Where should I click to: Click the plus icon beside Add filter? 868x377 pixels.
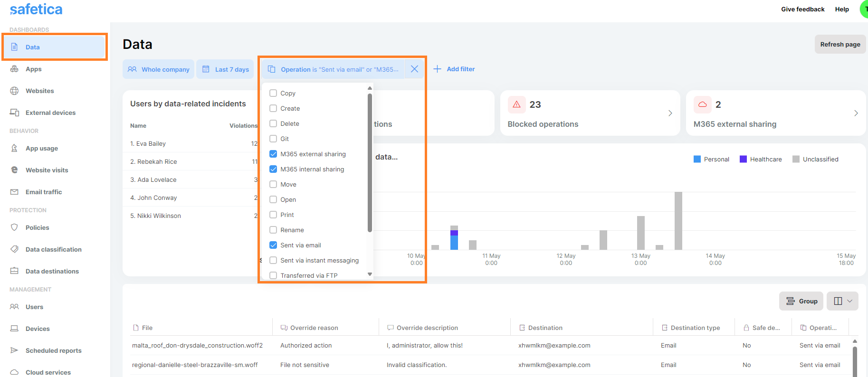click(437, 69)
